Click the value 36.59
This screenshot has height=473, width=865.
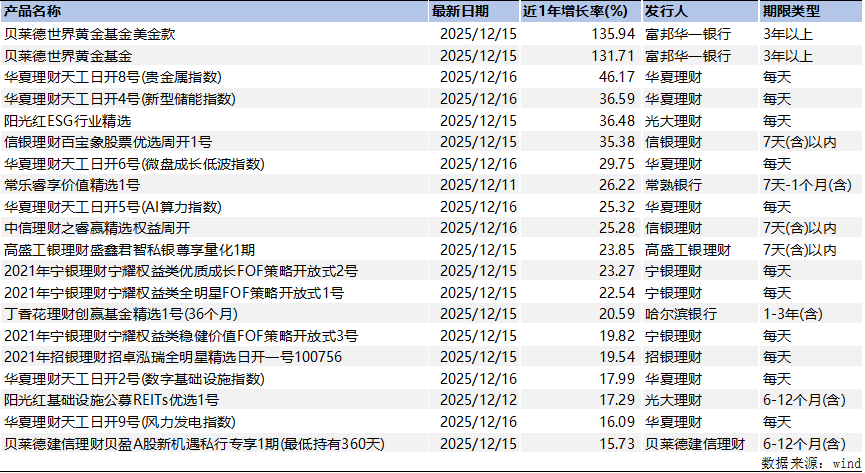pyautogui.click(x=617, y=99)
